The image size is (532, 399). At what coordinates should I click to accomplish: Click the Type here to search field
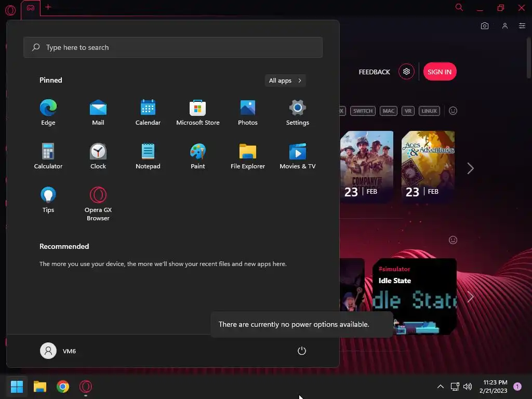[x=173, y=47]
